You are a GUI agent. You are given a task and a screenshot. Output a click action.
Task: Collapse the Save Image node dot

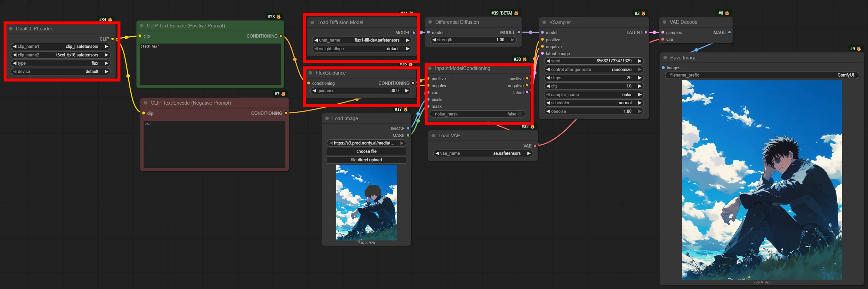point(665,58)
